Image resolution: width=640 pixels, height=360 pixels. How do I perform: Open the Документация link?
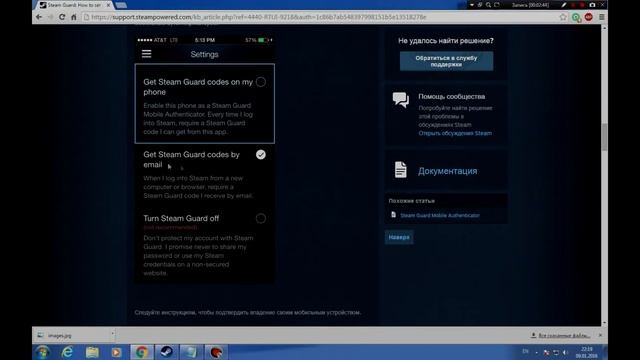[447, 171]
